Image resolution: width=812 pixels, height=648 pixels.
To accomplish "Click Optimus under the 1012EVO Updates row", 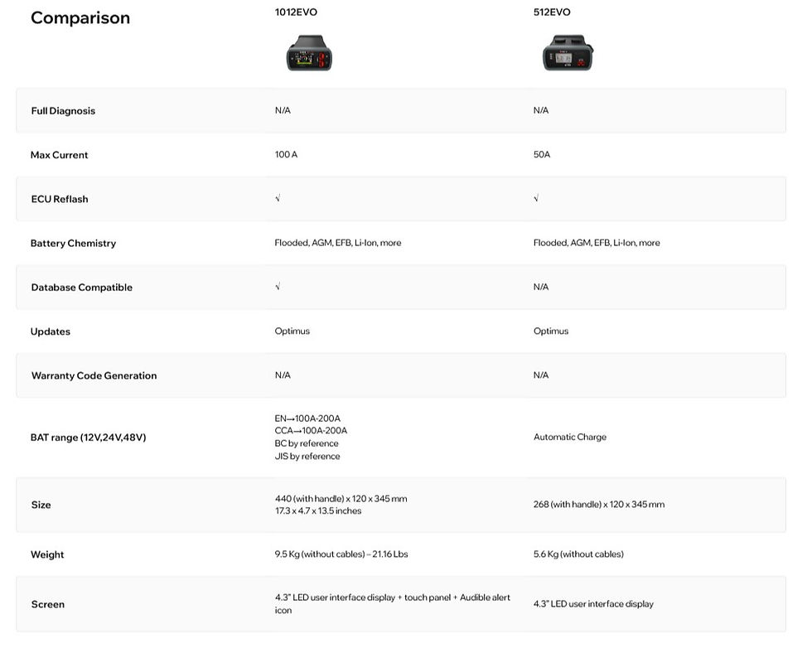I will point(292,331).
